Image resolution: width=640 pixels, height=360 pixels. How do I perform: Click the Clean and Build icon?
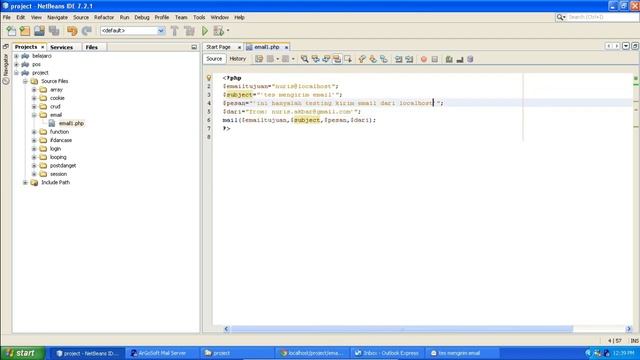[x=189, y=31]
